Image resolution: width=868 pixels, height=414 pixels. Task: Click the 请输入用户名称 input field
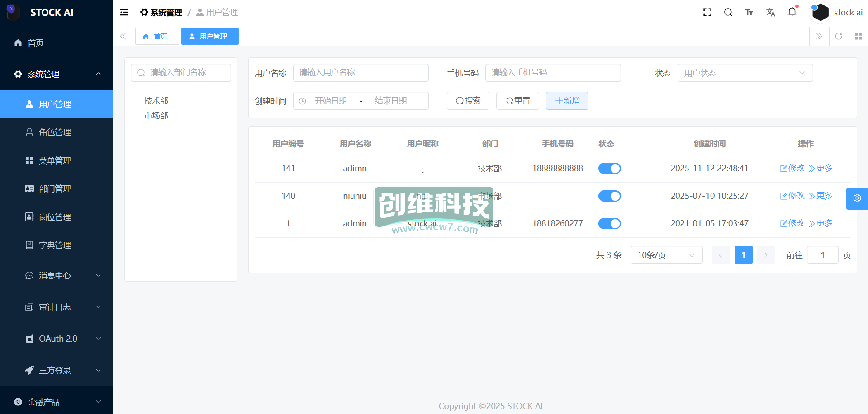click(360, 73)
